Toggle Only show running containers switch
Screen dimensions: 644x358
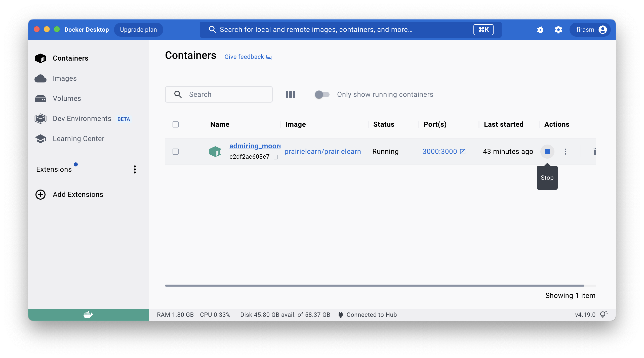[322, 95]
